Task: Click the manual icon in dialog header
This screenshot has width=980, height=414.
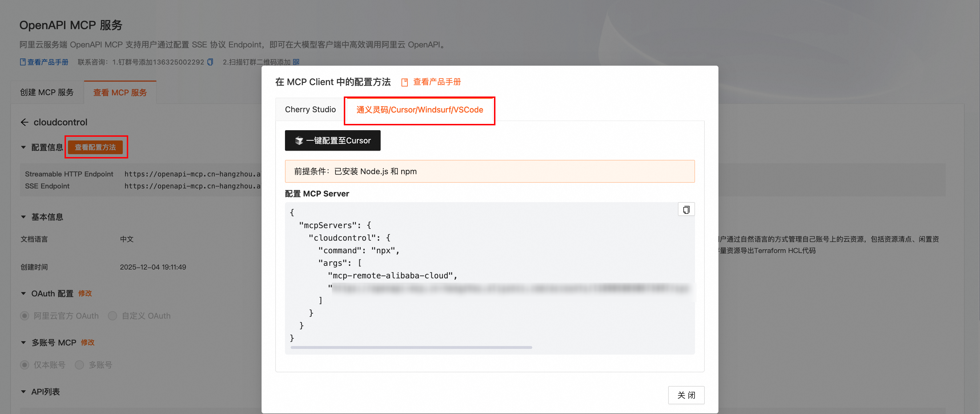Action: 404,82
